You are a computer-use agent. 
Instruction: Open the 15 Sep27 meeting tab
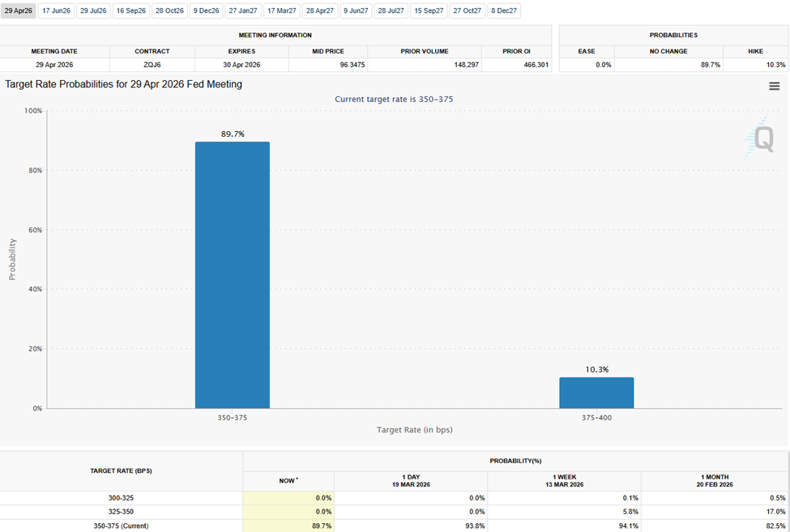[x=429, y=11]
